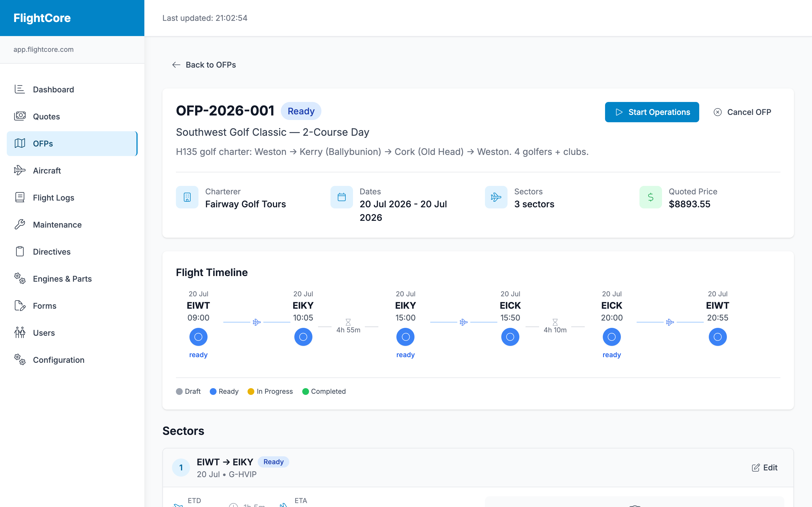Click the Cancel OFP button

[742, 112]
